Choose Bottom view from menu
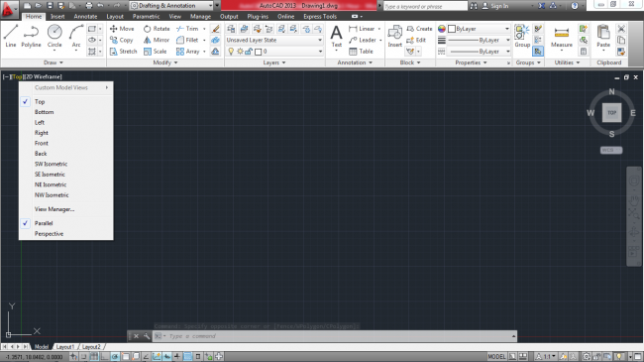This screenshot has width=644, height=362. (66, 112)
